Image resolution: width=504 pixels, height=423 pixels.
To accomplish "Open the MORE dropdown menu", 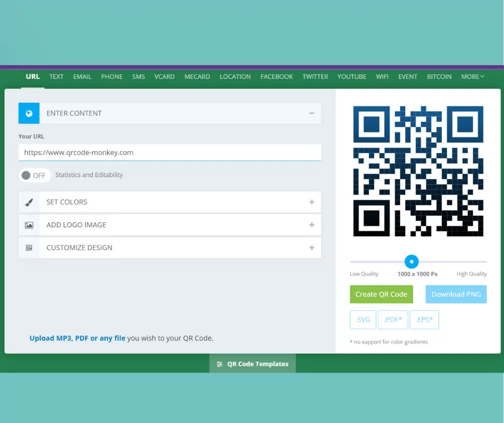I will tap(472, 77).
